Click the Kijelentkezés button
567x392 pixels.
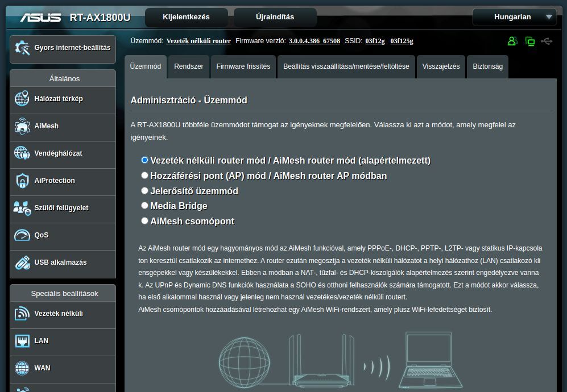(x=186, y=17)
